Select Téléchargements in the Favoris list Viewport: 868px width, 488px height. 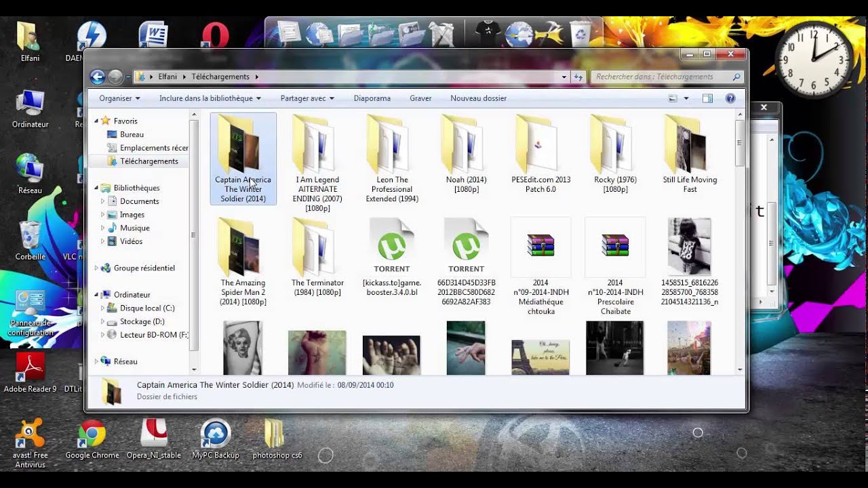click(x=142, y=161)
